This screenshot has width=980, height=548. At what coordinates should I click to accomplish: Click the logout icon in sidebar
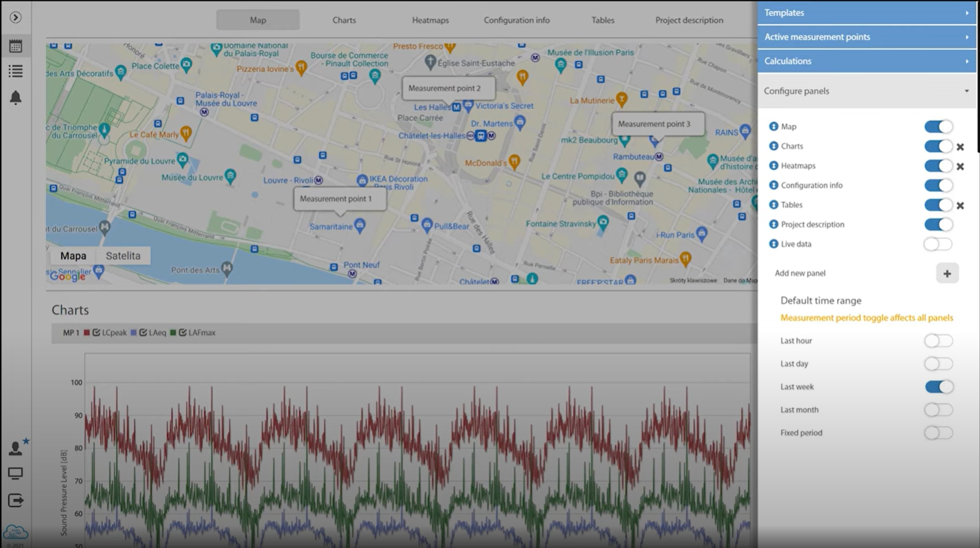pyautogui.click(x=15, y=500)
